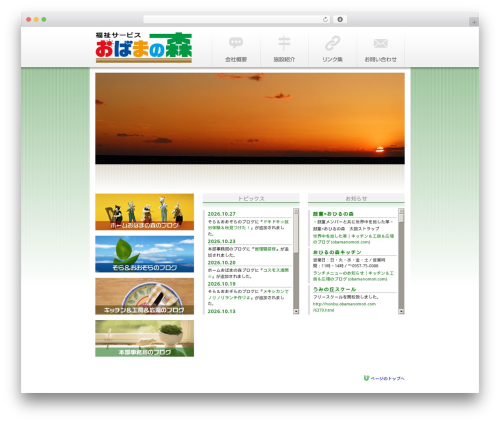500x423 pixels.
Task: Click the お知らせ scrollbar down arrow
Action: point(401,311)
